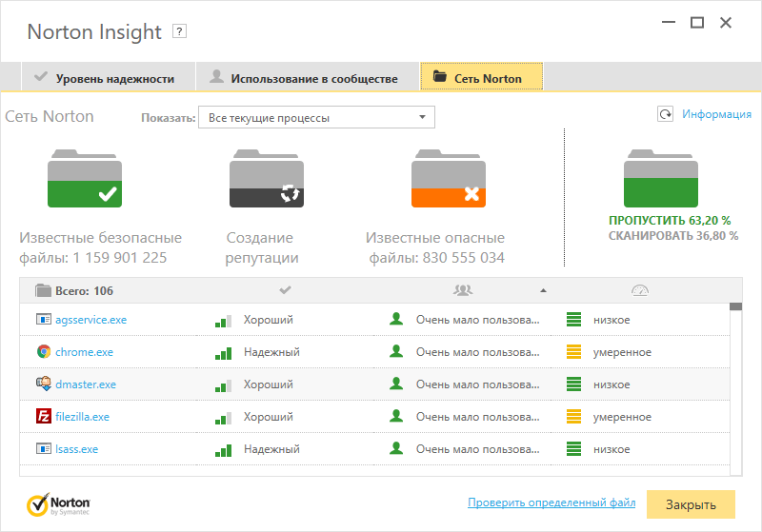Viewport: 762px width, 532px height.
Task: Sort by the trust level checkmark column
Action: coord(285,290)
